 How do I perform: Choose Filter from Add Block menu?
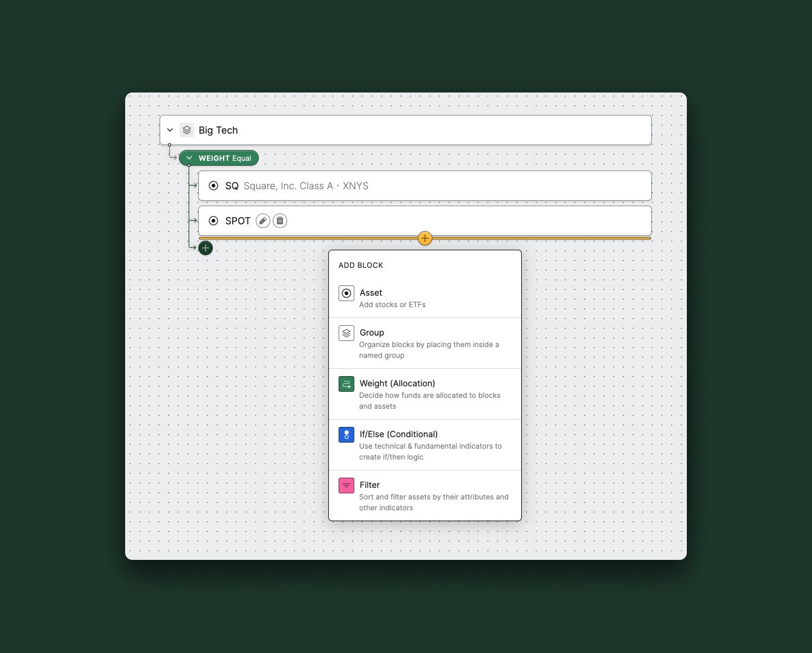pos(425,496)
